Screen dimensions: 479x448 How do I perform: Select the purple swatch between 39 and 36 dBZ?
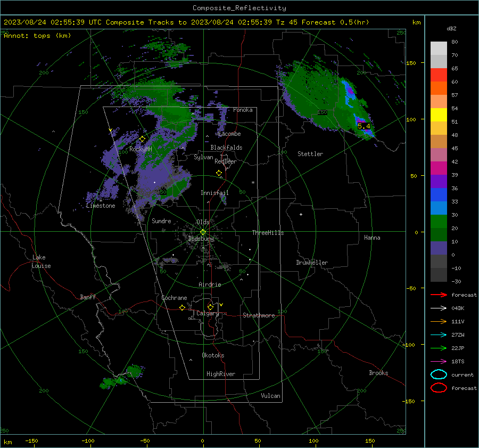tap(439, 182)
